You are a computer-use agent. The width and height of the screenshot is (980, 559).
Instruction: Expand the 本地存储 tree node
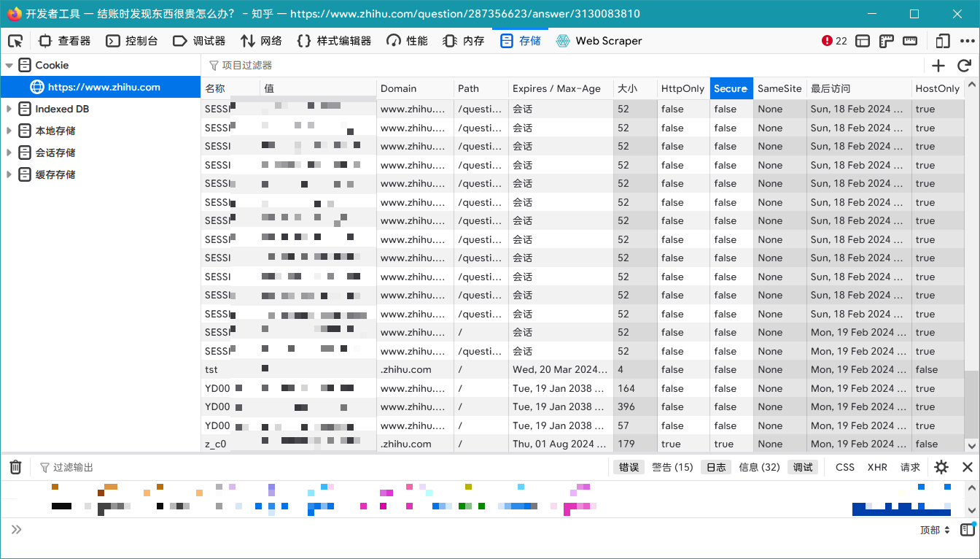(9, 131)
